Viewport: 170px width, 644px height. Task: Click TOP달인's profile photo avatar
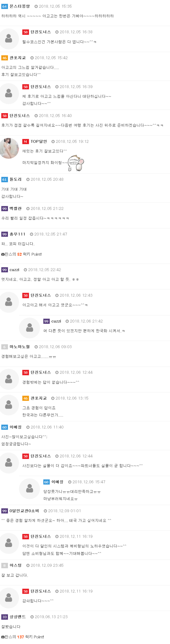tap(9, 148)
